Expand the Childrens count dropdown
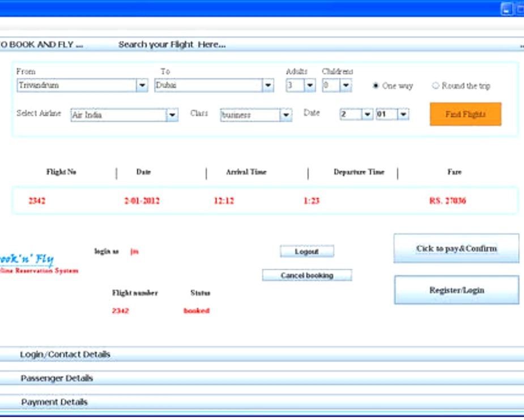 pos(346,85)
